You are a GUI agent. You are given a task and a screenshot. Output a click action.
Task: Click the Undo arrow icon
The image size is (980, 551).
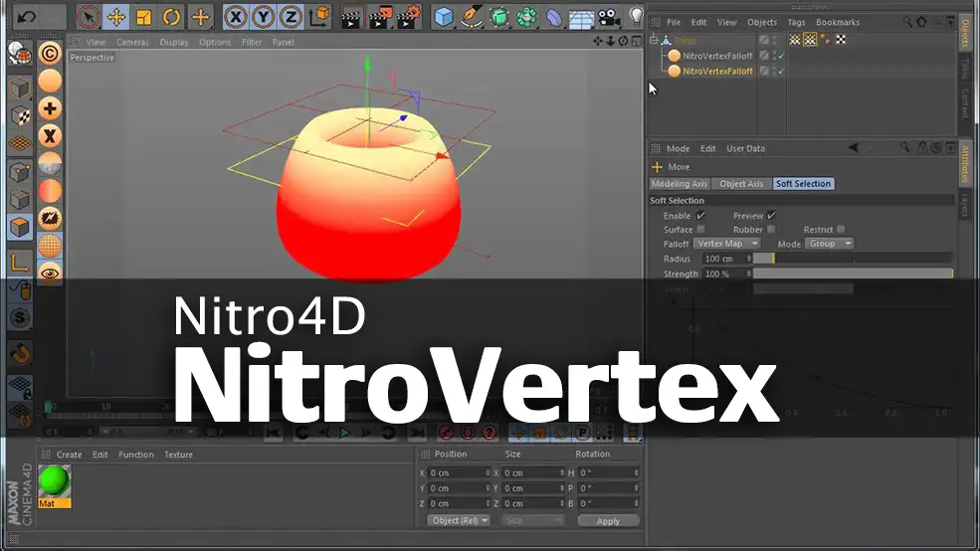point(27,17)
